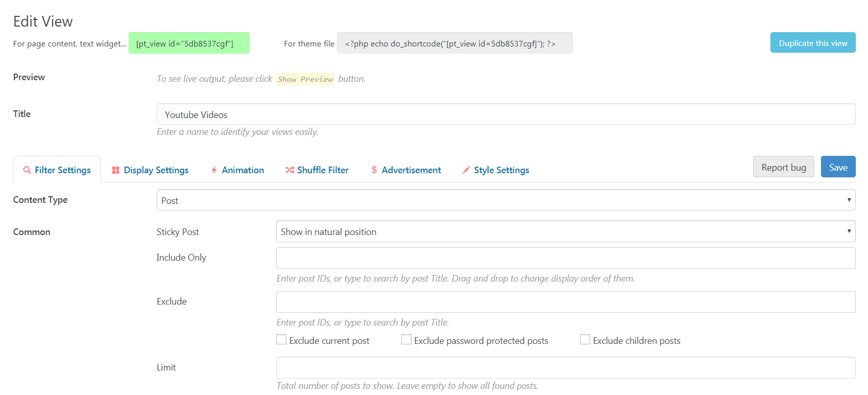Image resolution: width=868 pixels, height=395 pixels.
Task: Click the Report bug button
Action: coord(784,167)
